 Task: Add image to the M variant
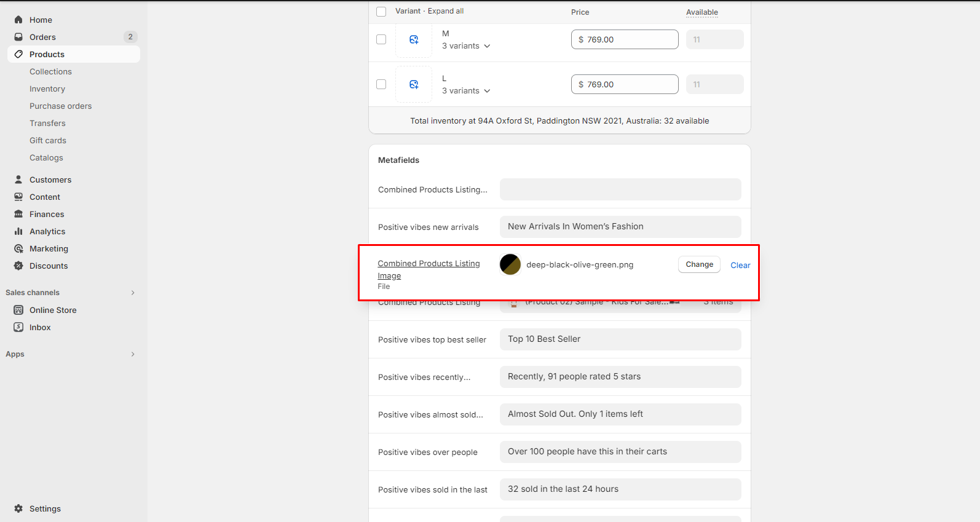pyautogui.click(x=414, y=40)
